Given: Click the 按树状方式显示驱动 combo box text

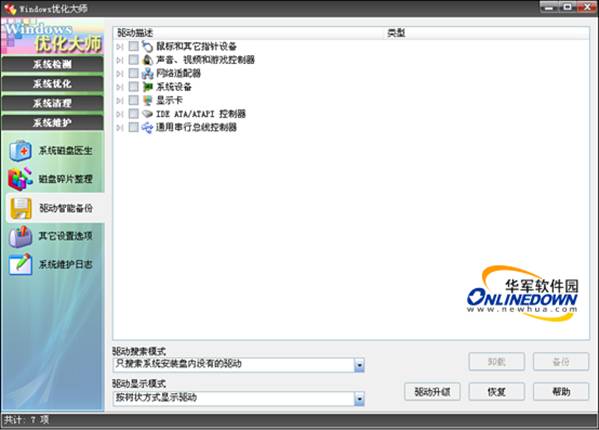Looking at the screenshot, I should (x=156, y=398).
